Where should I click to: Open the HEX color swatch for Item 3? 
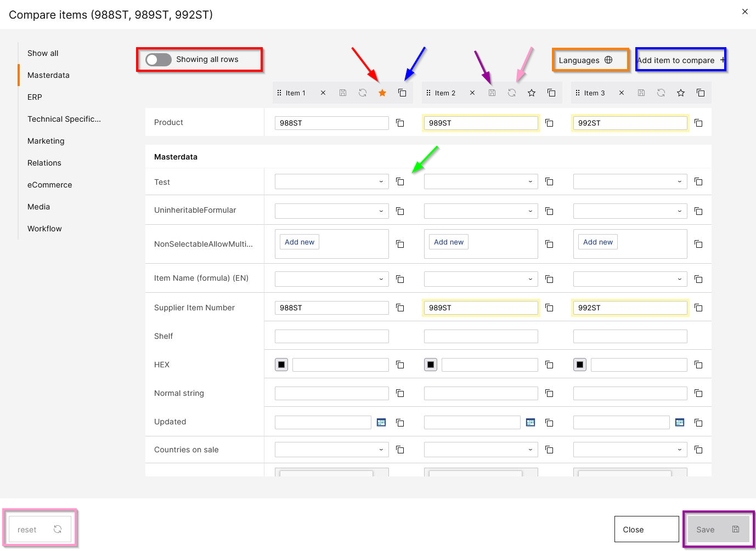click(580, 365)
